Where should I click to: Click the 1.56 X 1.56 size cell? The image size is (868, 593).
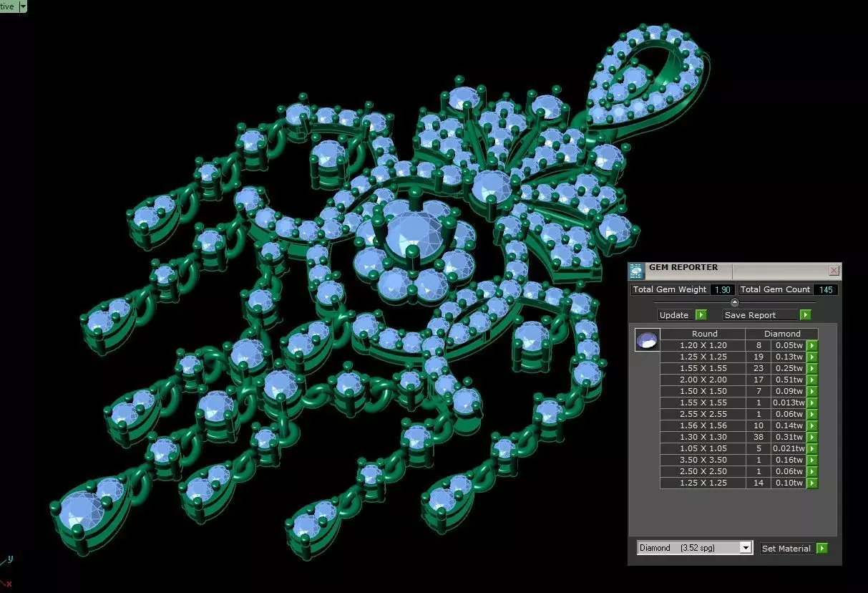click(x=703, y=425)
